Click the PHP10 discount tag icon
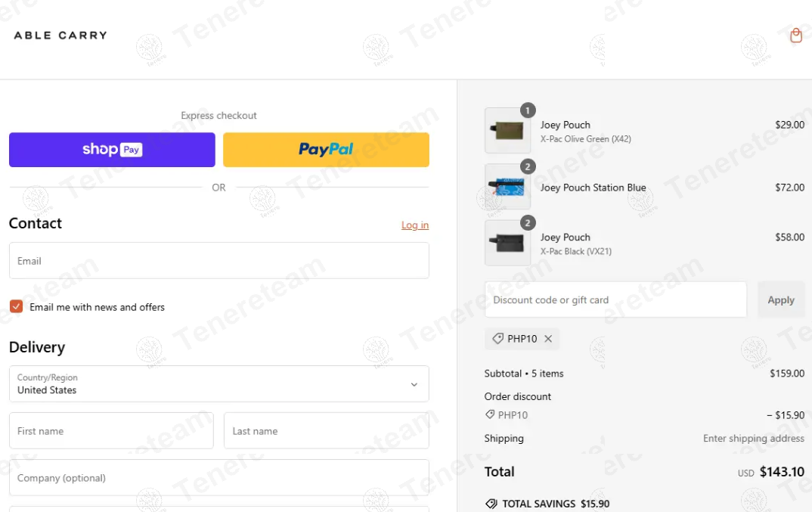The width and height of the screenshot is (812, 512). pos(497,339)
